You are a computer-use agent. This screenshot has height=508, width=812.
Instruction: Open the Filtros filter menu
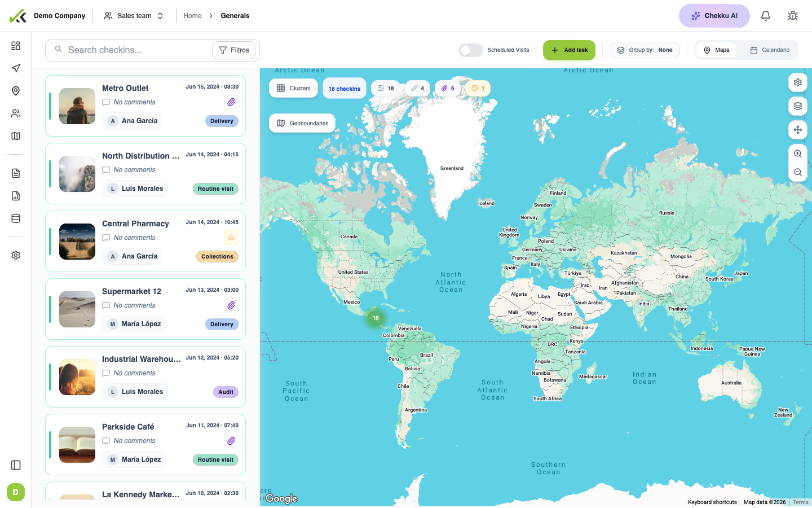click(234, 50)
